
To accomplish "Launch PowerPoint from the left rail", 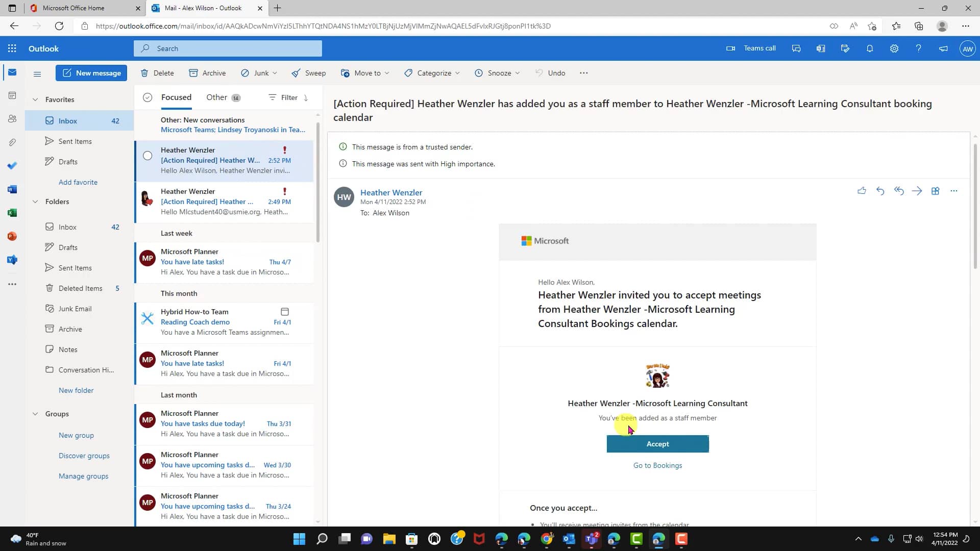I will pyautogui.click(x=12, y=236).
